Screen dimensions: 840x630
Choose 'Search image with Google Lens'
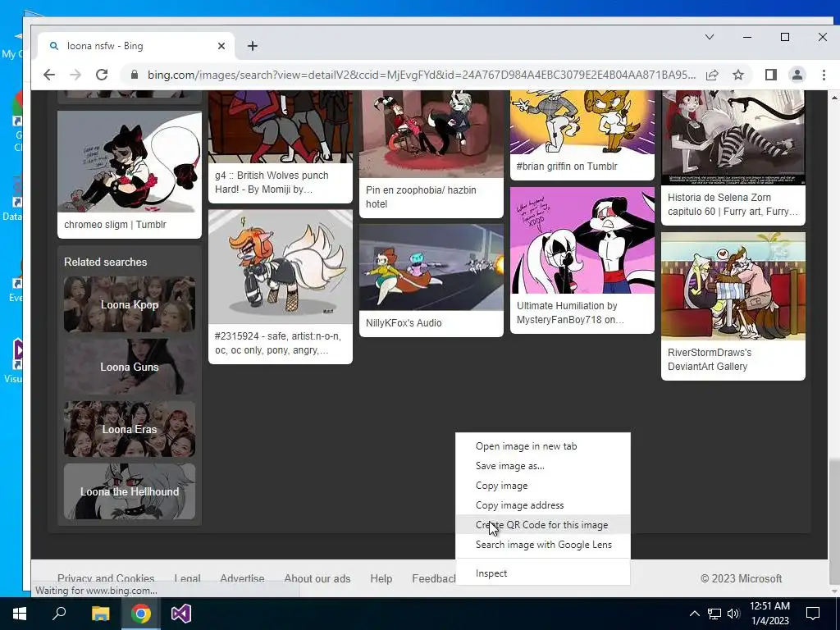543,545
